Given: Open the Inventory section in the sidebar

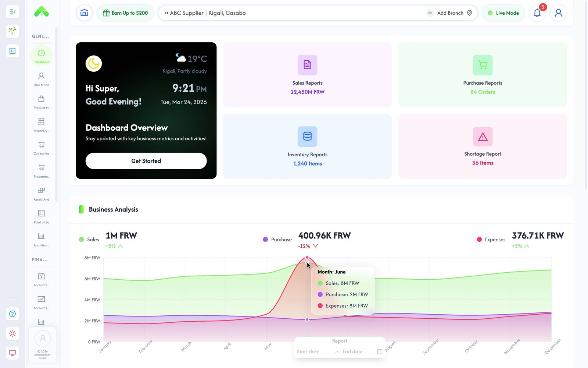Looking at the screenshot, I should [x=41, y=124].
